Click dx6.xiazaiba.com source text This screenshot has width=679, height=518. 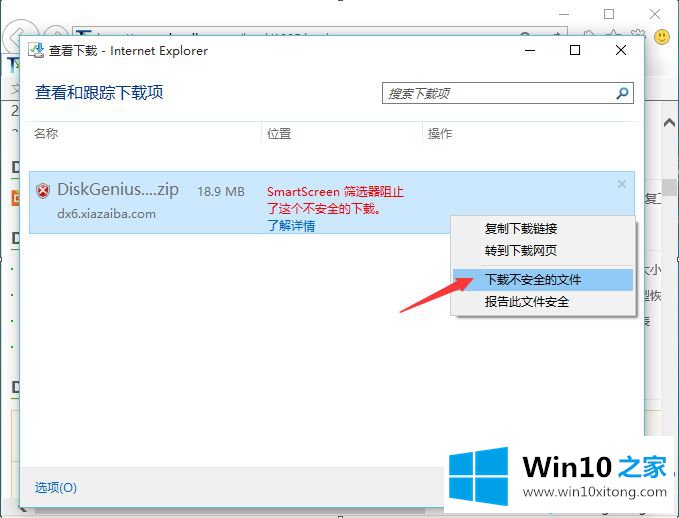(106, 214)
